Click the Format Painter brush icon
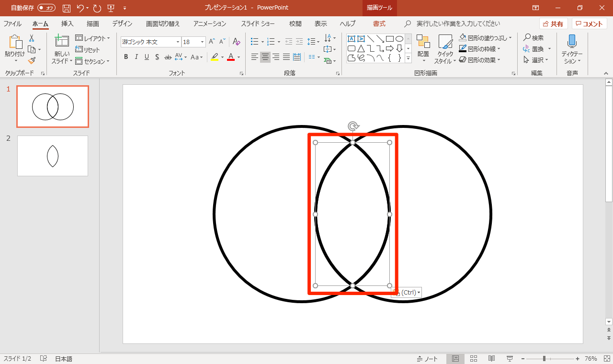Screen dimensions: 613x364 coord(32,60)
